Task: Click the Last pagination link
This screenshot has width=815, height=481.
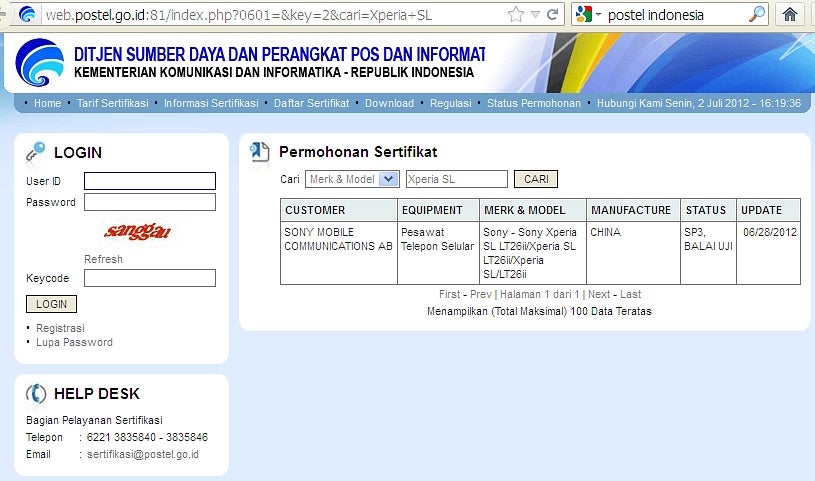Action: 630,294
